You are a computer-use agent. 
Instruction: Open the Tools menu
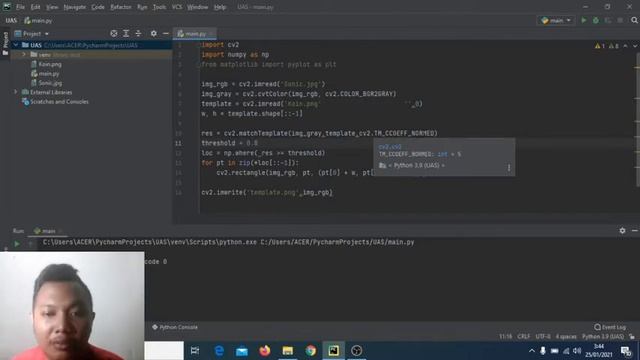coord(159,7)
